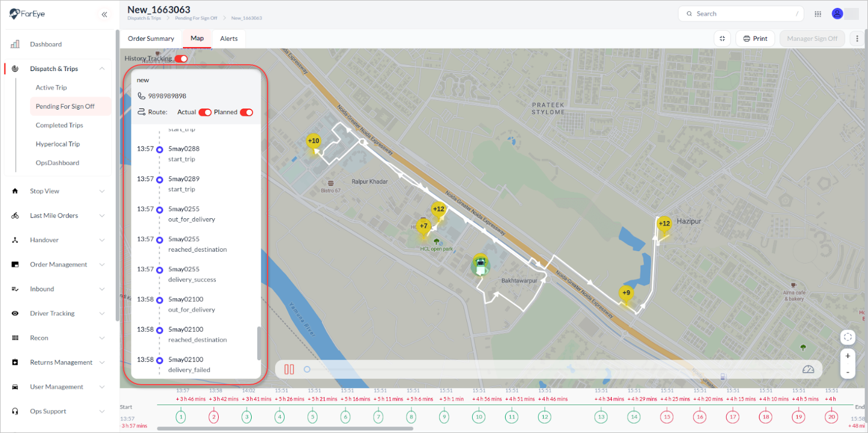Click the Order Management icon
The width and height of the screenshot is (868, 433).
(15, 264)
